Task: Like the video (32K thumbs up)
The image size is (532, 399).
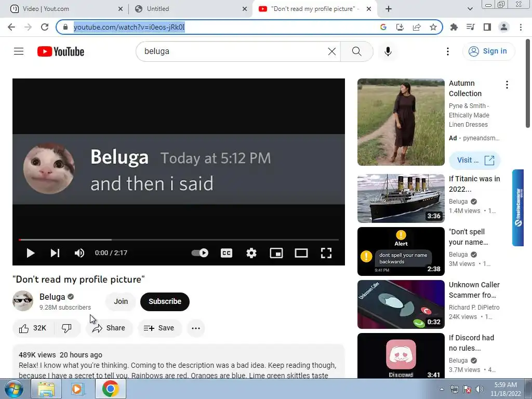Action: pyautogui.click(x=33, y=328)
